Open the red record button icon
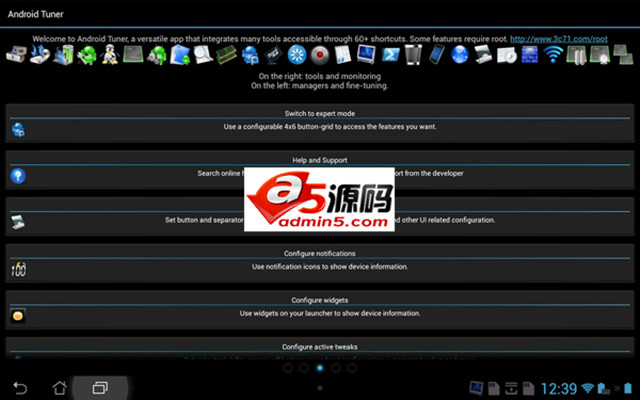The image size is (640, 400). point(320,55)
